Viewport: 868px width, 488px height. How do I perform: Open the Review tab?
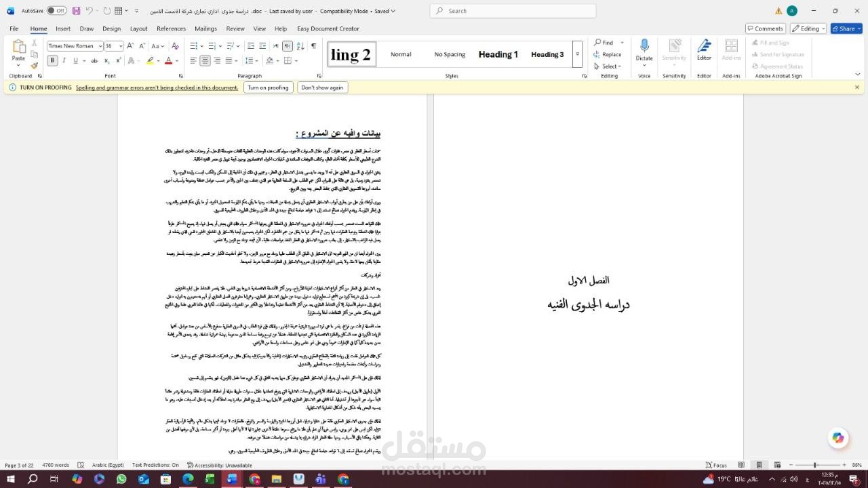pos(235,28)
